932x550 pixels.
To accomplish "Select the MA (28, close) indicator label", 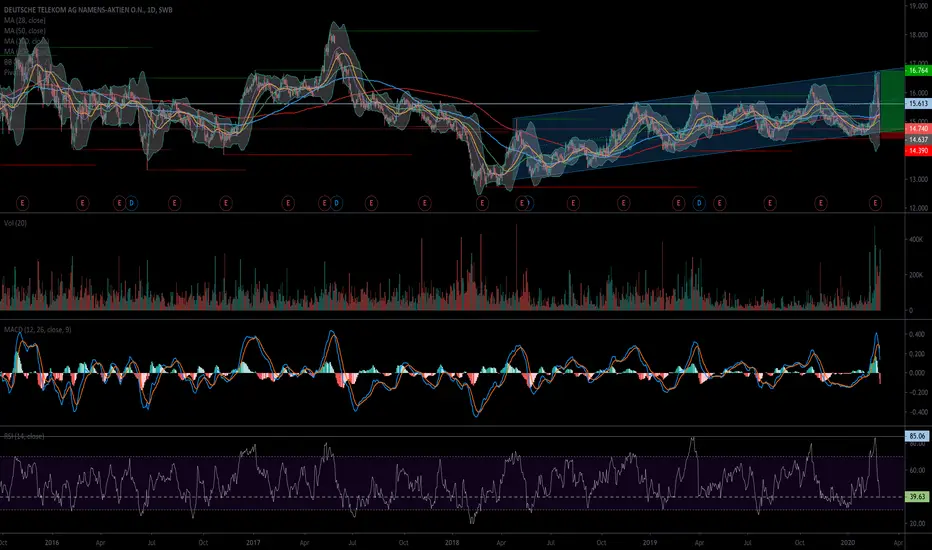I will coord(24,20).
